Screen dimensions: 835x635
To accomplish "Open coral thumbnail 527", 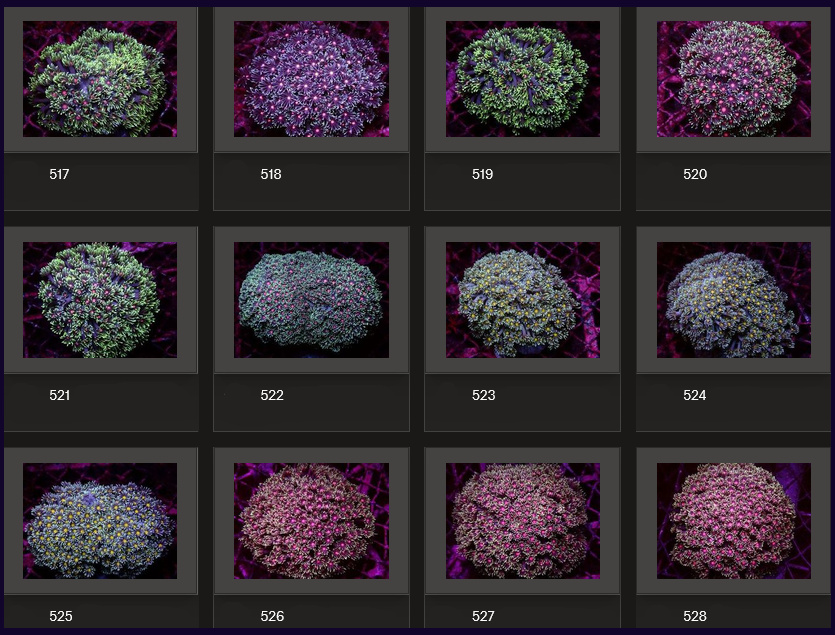I will 522,521.
